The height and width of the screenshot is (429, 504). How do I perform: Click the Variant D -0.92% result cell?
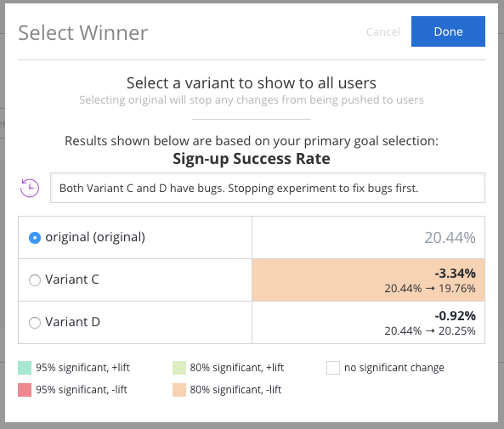[x=368, y=322]
